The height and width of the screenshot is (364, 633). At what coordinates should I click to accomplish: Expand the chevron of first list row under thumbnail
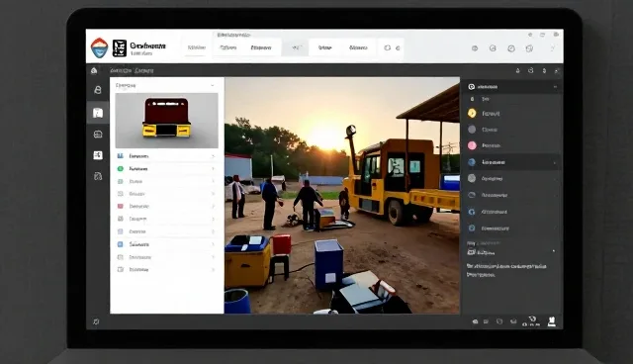pyautogui.click(x=214, y=156)
